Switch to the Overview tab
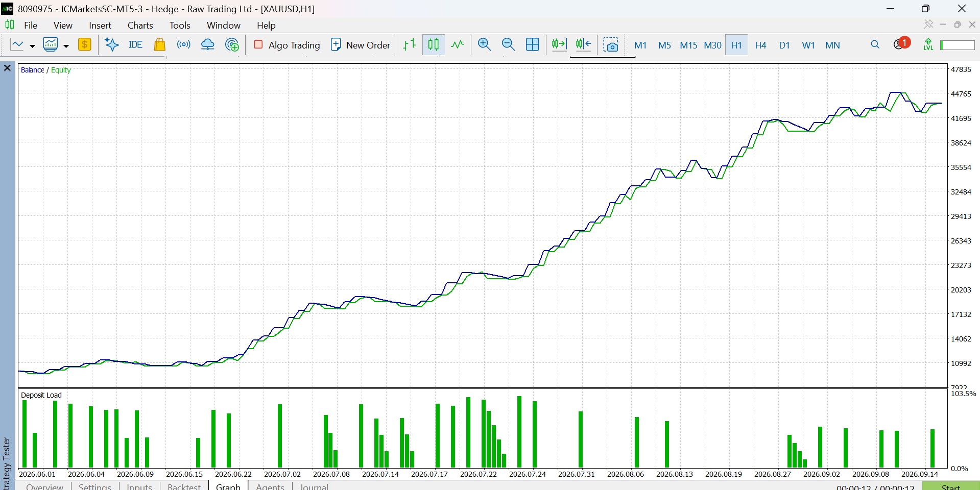The height and width of the screenshot is (490, 980). (45, 486)
